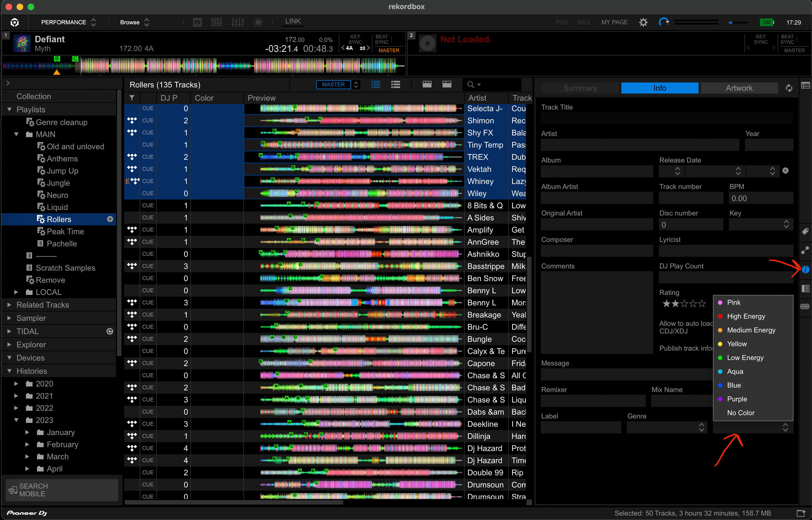Open the sub browser window icon

point(805,86)
